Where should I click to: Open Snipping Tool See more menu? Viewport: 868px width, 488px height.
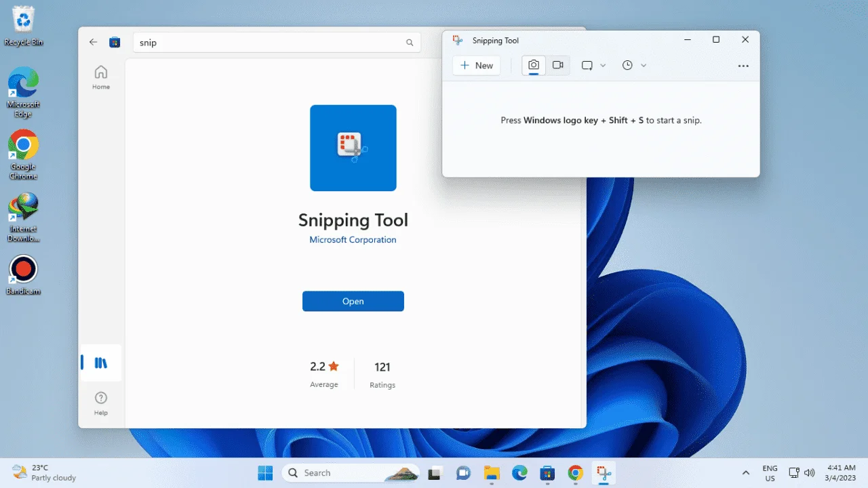pos(743,66)
